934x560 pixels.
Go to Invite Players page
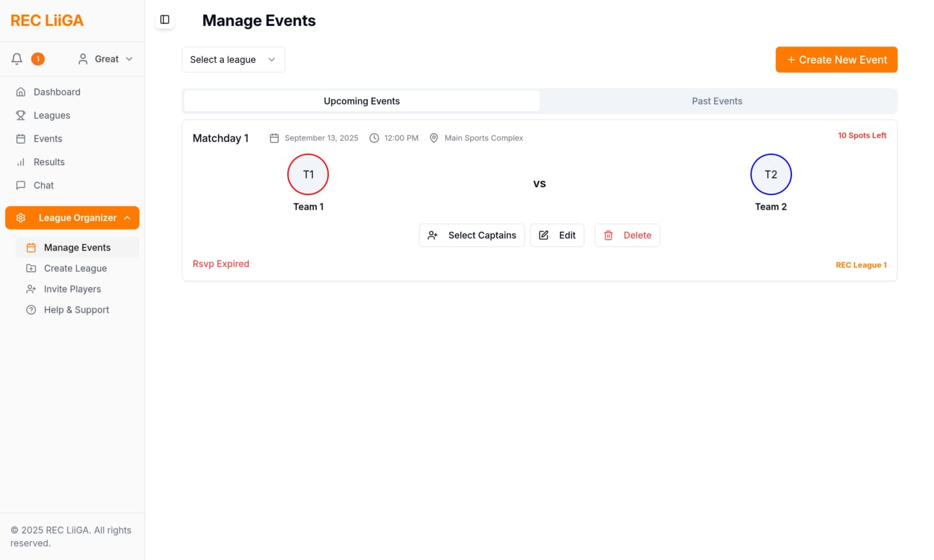pyautogui.click(x=72, y=289)
